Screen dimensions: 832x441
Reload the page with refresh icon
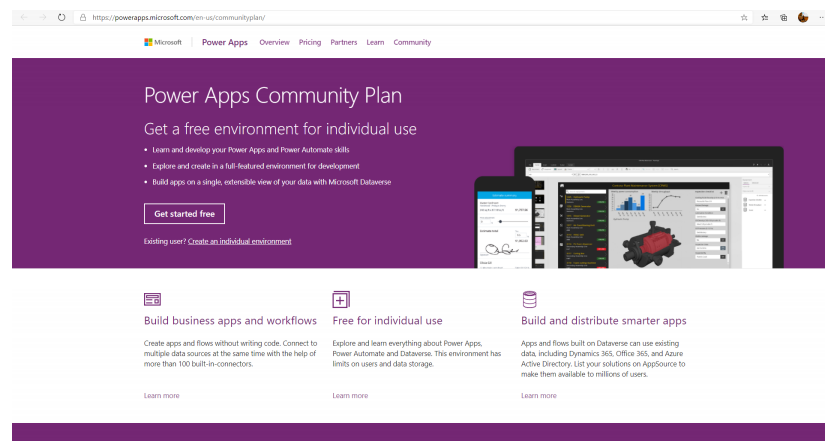(62, 18)
